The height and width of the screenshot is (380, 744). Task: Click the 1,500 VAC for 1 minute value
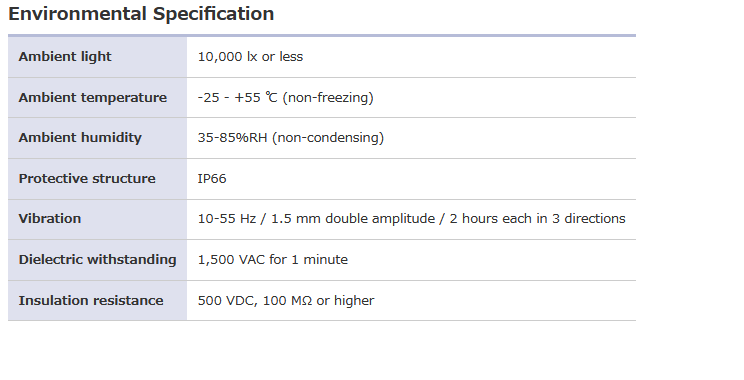[x=272, y=260]
